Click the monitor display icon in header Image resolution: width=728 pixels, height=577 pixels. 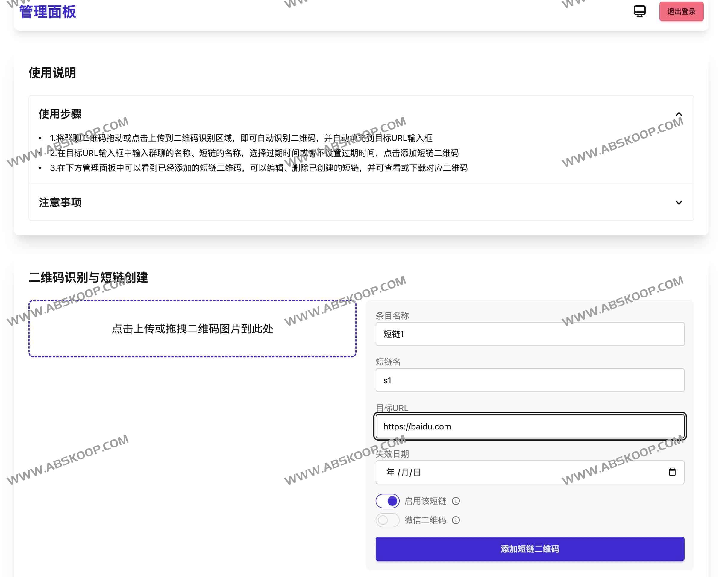point(639,11)
